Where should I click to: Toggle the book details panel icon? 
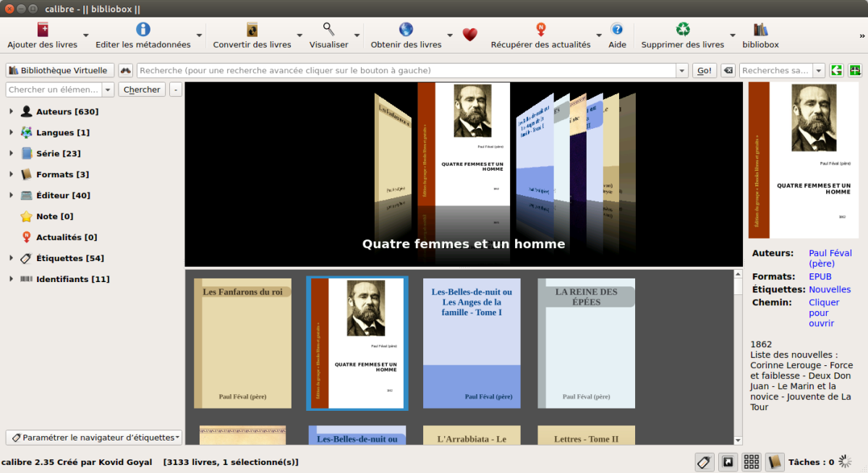[x=775, y=461]
